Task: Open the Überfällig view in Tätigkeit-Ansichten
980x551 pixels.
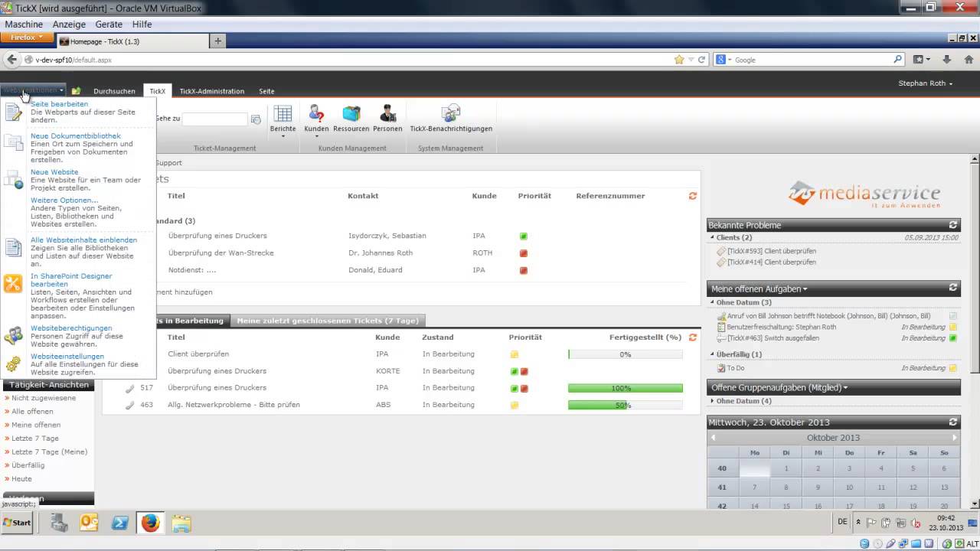Action: 28,465
